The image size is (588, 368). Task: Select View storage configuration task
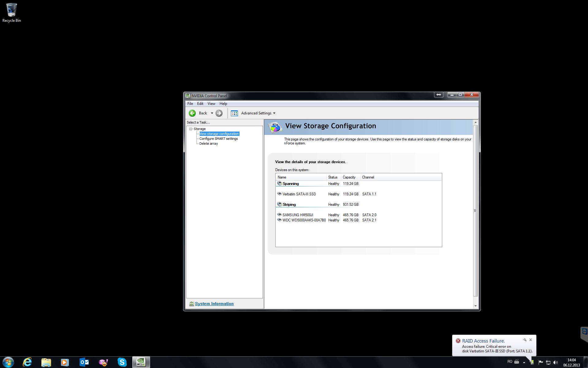click(219, 134)
